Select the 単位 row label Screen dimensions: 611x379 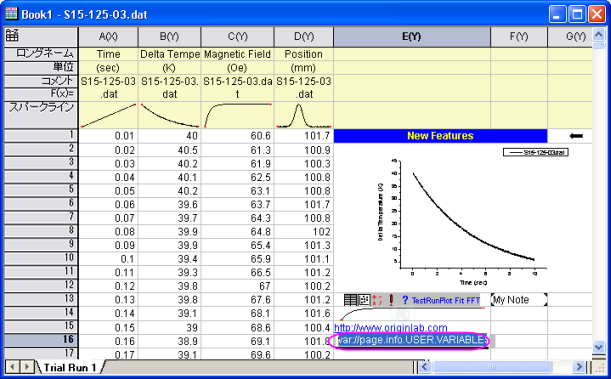point(41,67)
